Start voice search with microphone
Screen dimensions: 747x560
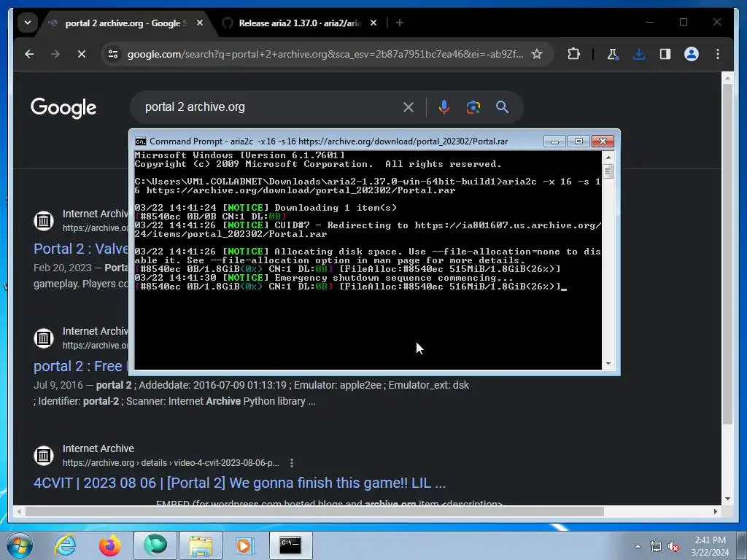coord(444,107)
